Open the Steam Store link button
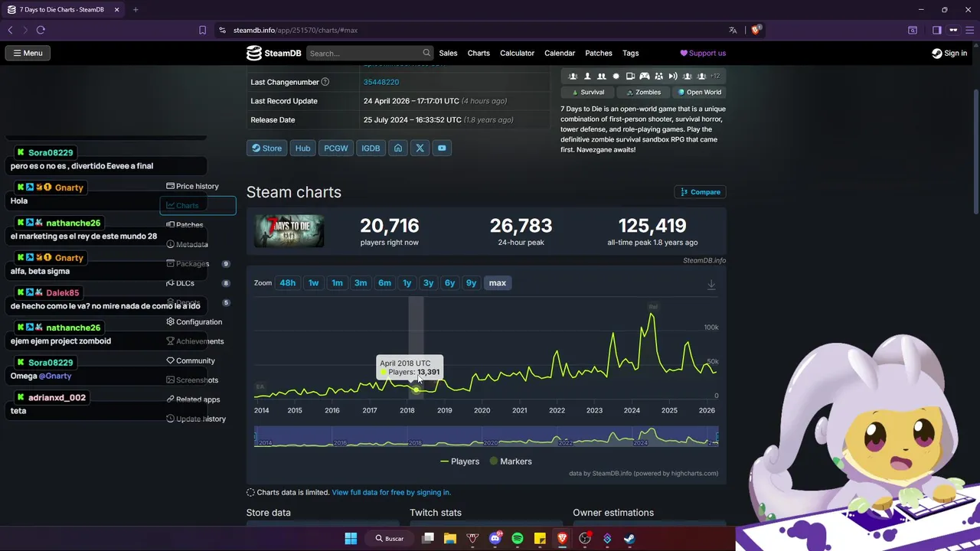Viewport: 980px width, 551px height. click(x=266, y=148)
